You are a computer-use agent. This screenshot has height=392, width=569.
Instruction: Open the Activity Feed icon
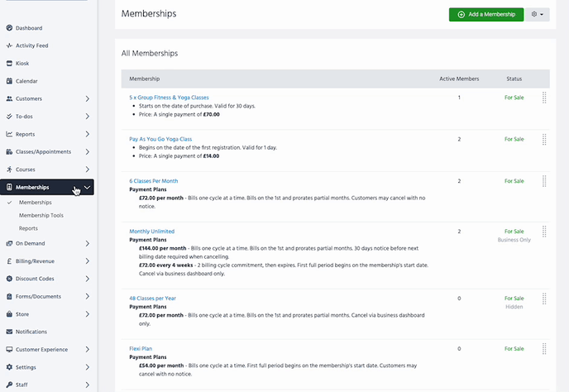[x=9, y=45]
